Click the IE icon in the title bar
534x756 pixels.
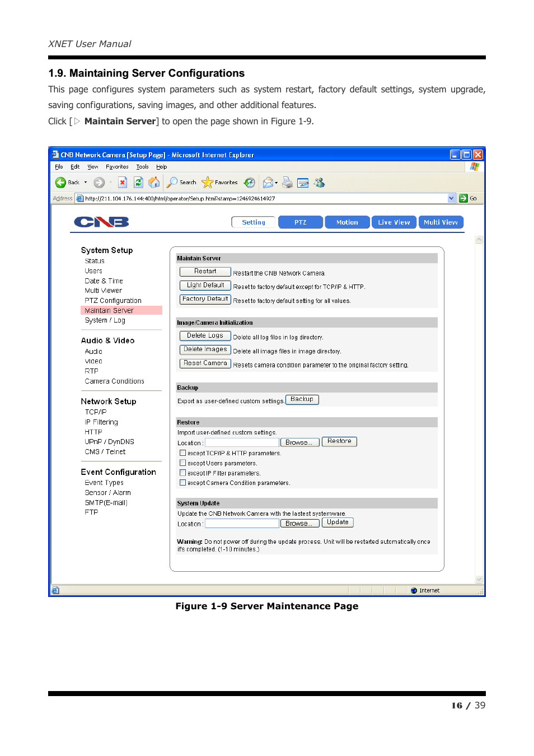pyautogui.click(x=55, y=155)
